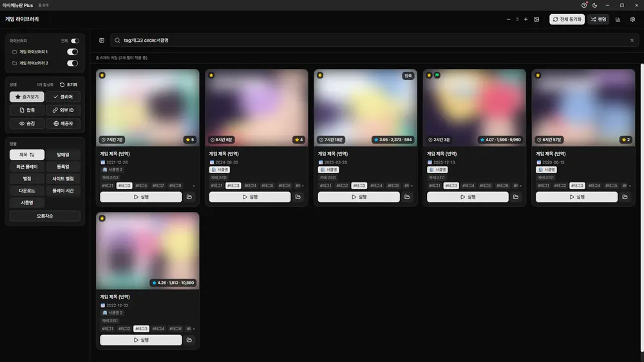The height and width of the screenshot is (362, 644).
Task: Open the statistics chart icon
Action: (x=618, y=19)
